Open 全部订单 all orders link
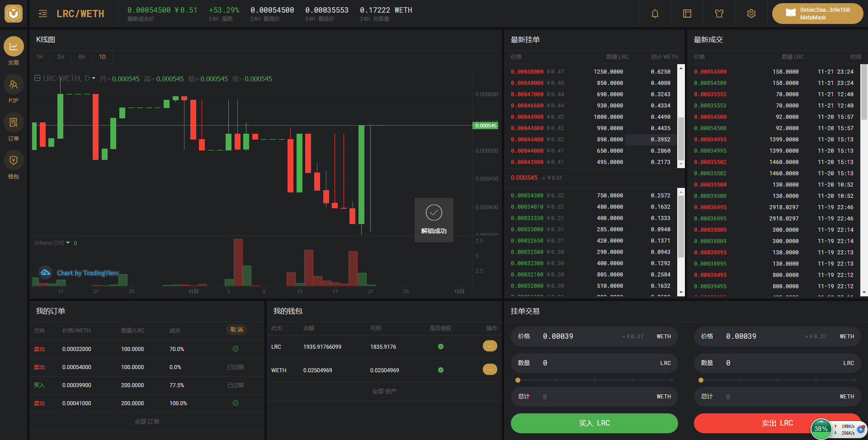Image resolution: width=868 pixels, height=440 pixels. [147, 421]
